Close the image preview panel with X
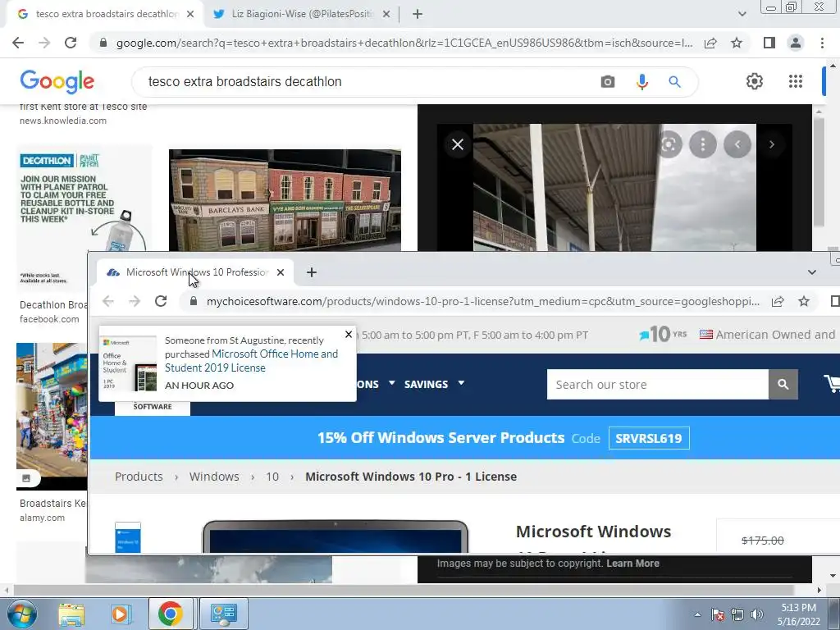Image resolution: width=840 pixels, height=630 pixels. pos(458,144)
